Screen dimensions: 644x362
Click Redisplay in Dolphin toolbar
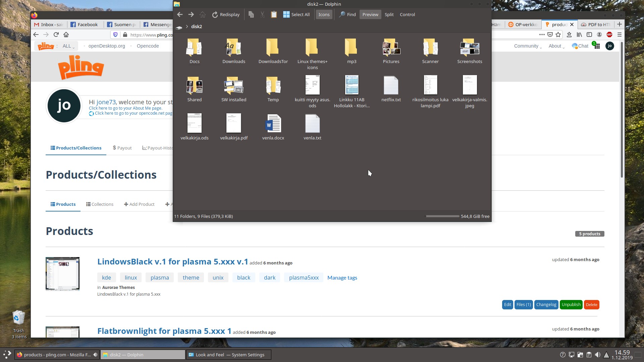tap(226, 14)
